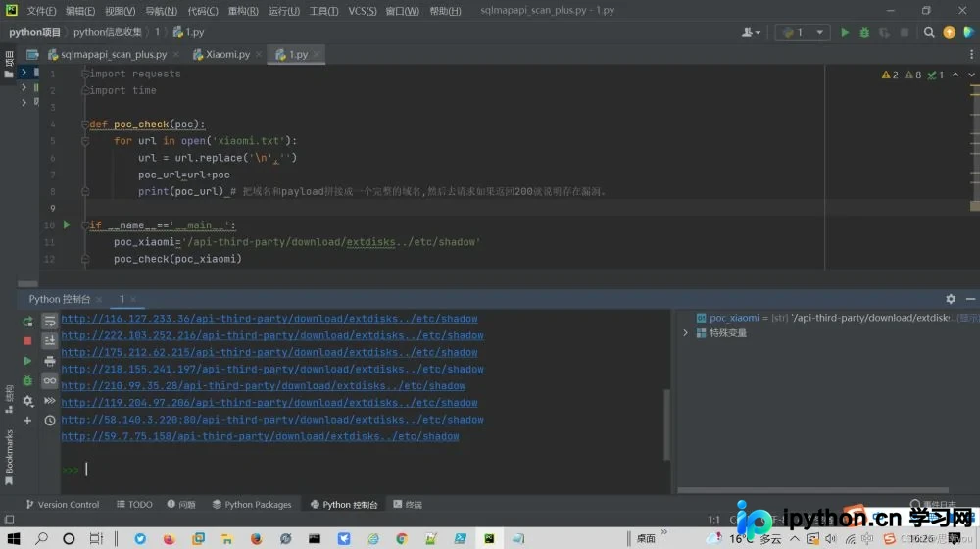Collapse the poc_check function fold marker

[x=85, y=124]
